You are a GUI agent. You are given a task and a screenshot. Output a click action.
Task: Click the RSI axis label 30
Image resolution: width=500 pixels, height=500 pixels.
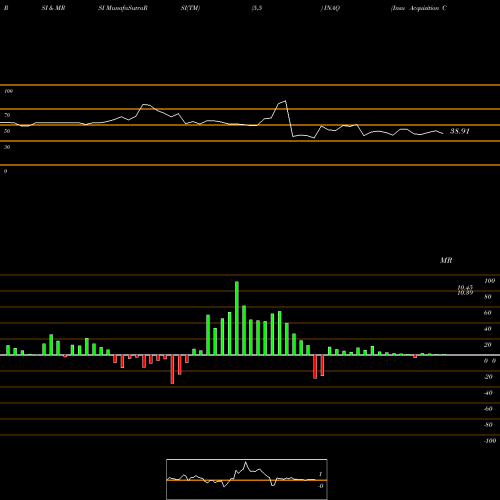coord(7,147)
